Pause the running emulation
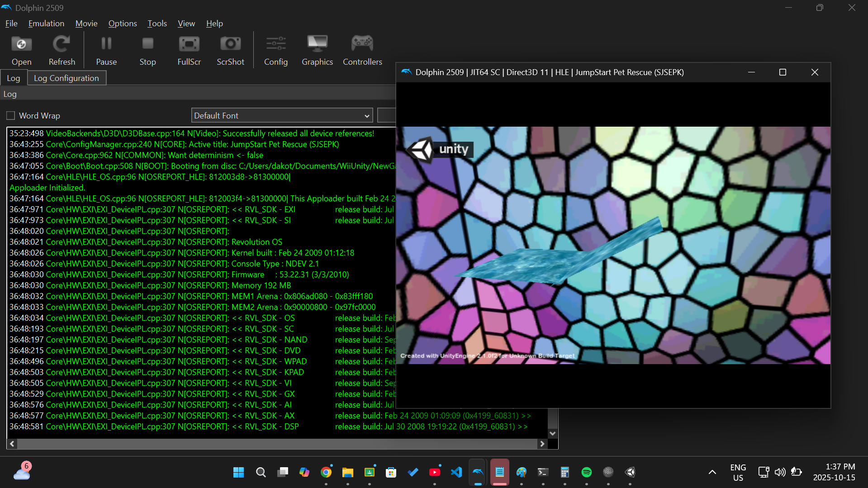This screenshot has width=868, height=488. 106,50
